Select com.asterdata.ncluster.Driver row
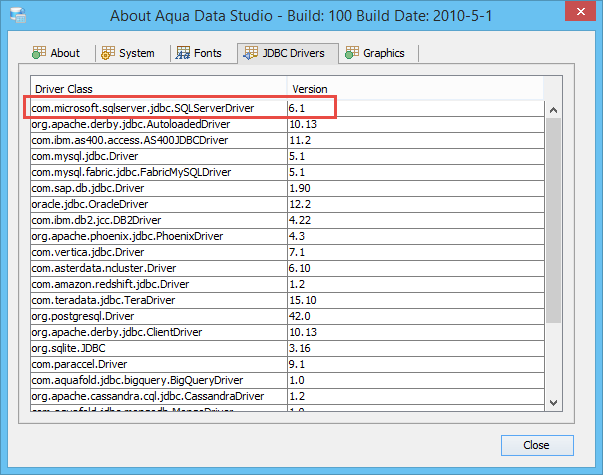 coord(287,268)
